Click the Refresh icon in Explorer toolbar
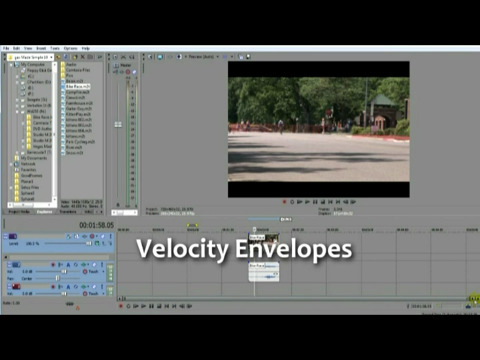This screenshot has height=360, width=480. [66, 57]
